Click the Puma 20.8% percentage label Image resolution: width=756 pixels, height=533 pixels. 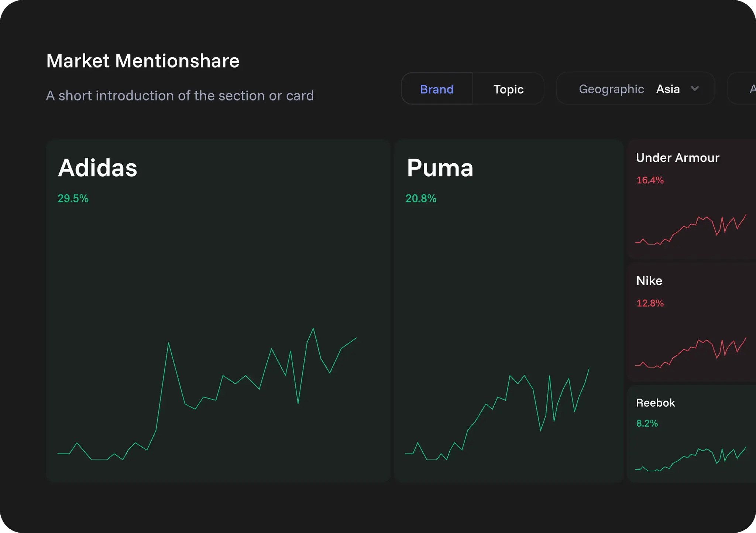coord(421,198)
